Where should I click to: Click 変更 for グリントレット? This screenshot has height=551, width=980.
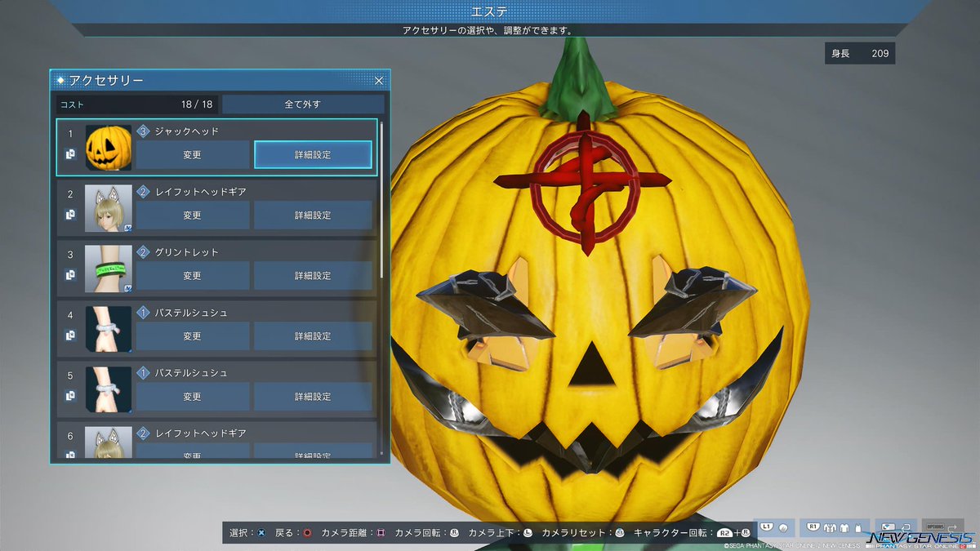tap(192, 276)
